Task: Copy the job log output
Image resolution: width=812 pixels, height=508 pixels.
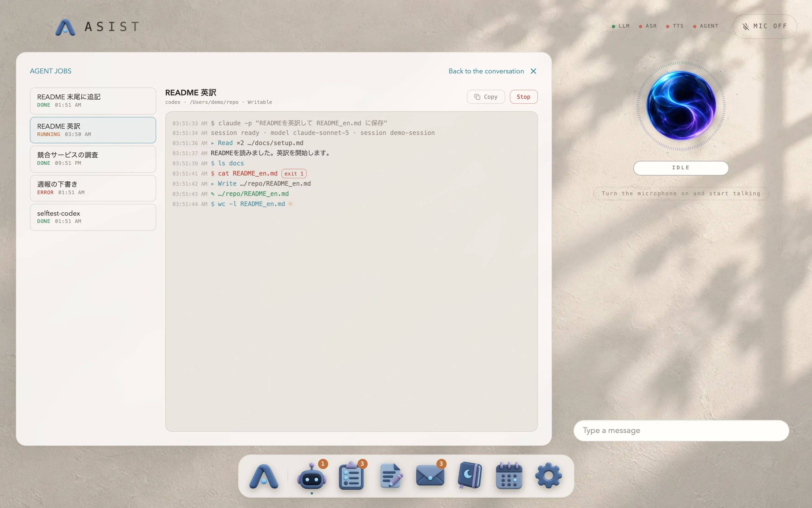Action: (486, 97)
